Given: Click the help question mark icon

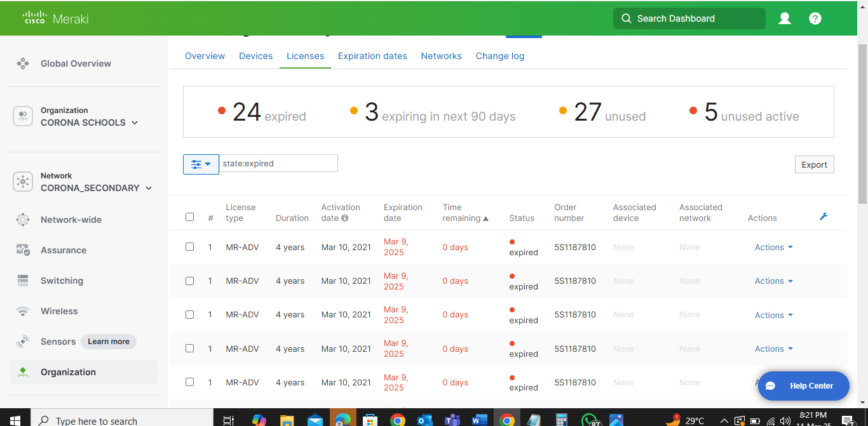Looking at the screenshot, I should (815, 18).
